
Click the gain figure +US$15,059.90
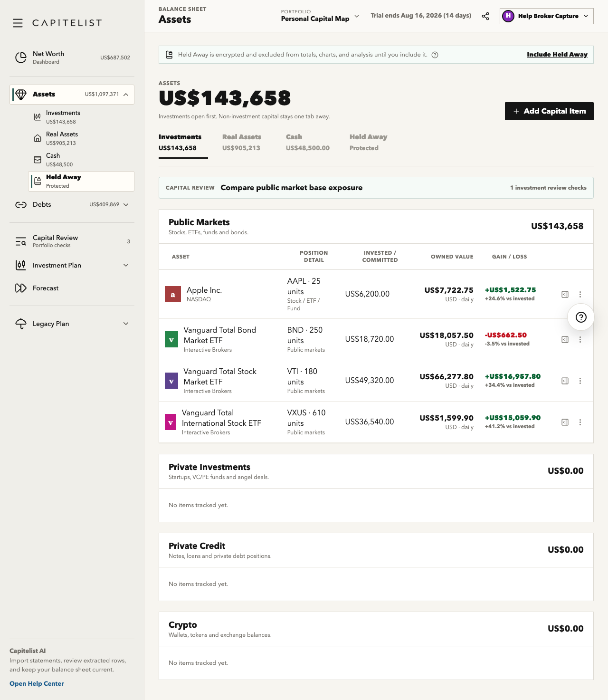pos(513,418)
